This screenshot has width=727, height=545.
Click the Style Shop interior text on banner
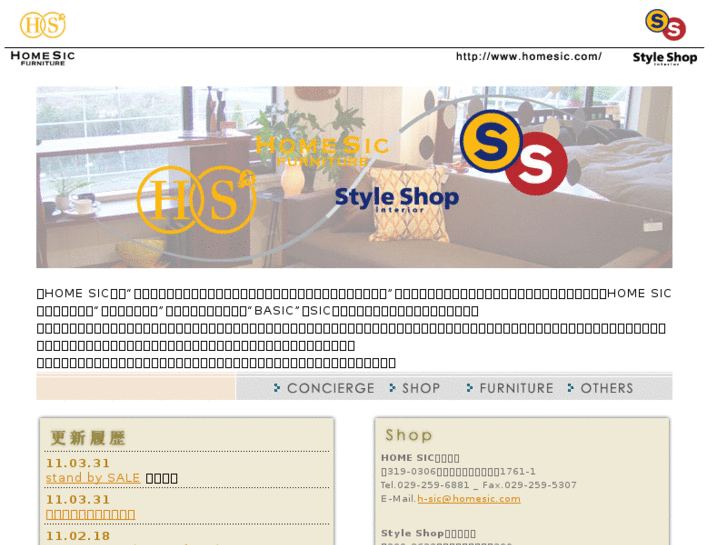point(397,199)
